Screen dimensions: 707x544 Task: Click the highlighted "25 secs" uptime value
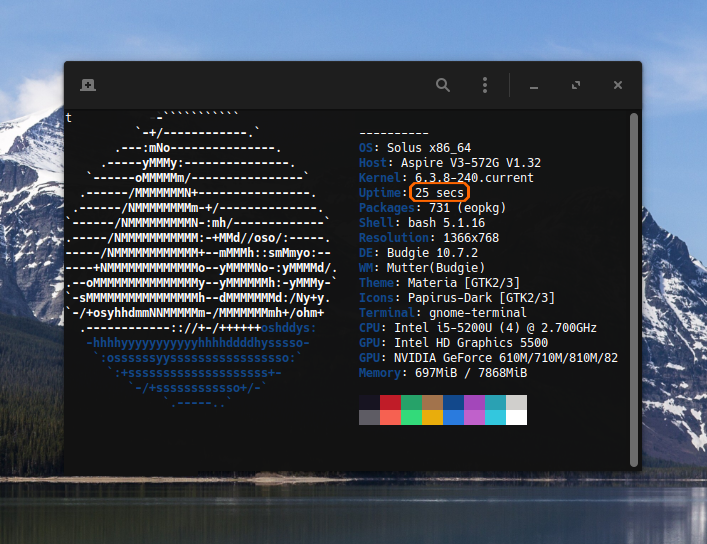440,192
